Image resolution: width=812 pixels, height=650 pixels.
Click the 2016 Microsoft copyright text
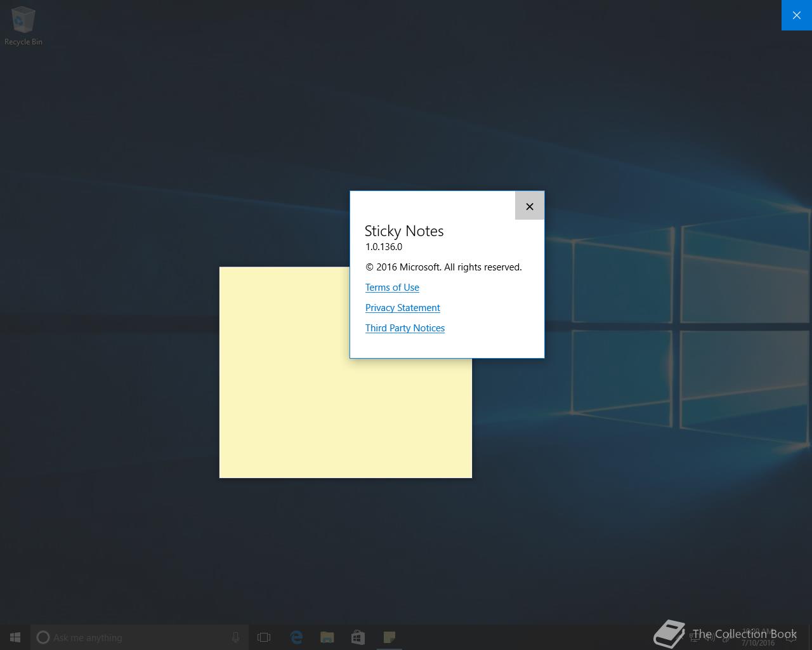point(443,267)
